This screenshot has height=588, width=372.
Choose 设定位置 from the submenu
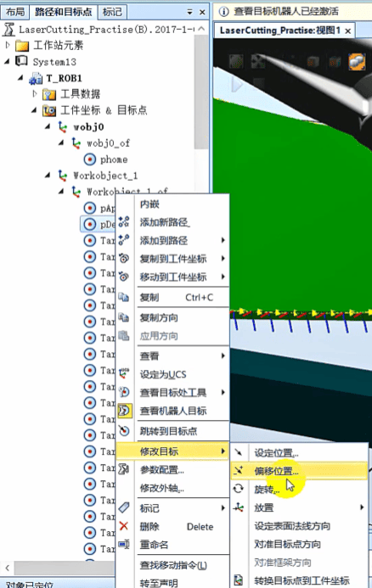pos(299,452)
